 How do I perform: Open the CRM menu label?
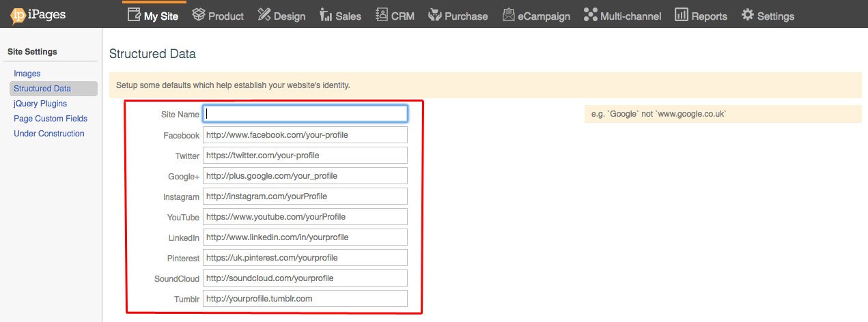click(x=403, y=16)
